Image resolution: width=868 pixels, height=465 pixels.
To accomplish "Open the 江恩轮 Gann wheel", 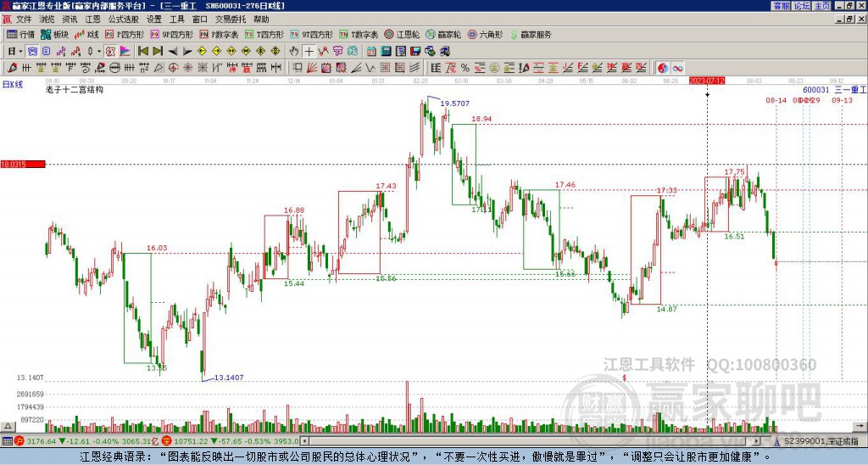I will (403, 34).
